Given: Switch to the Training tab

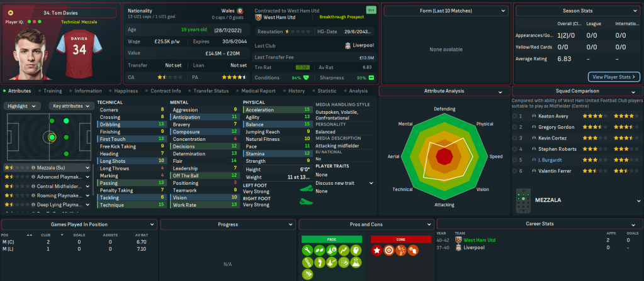Looking at the screenshot, I should click(x=52, y=91).
